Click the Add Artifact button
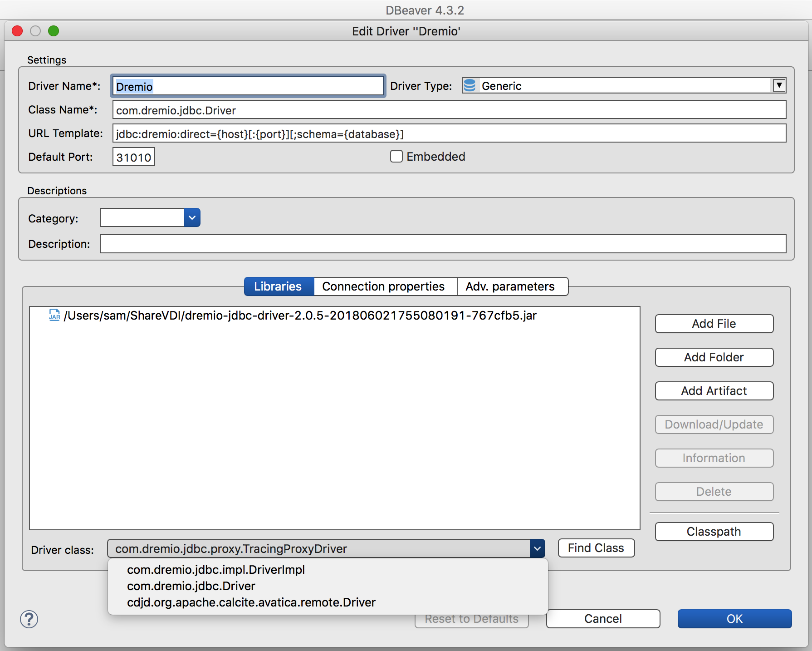 click(714, 391)
